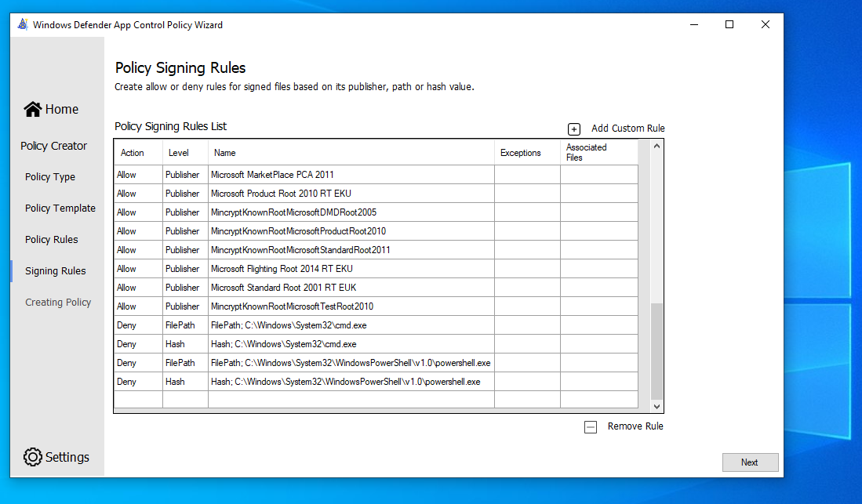862x504 pixels.
Task: Close the Policy Wizard window
Action: (766, 24)
